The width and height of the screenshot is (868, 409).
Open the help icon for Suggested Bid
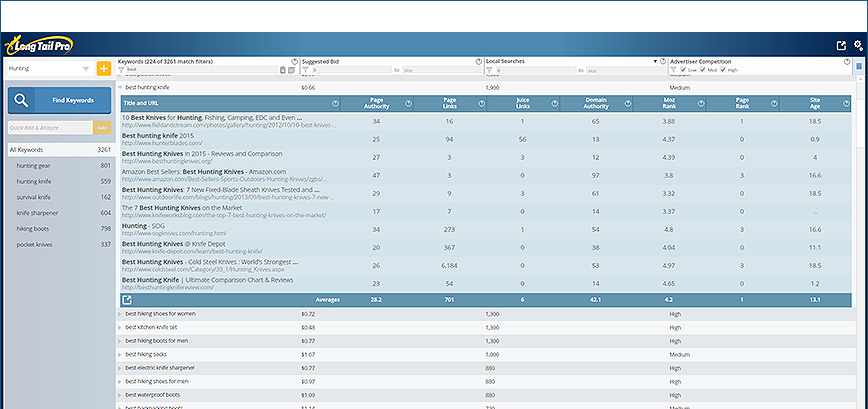479,61
